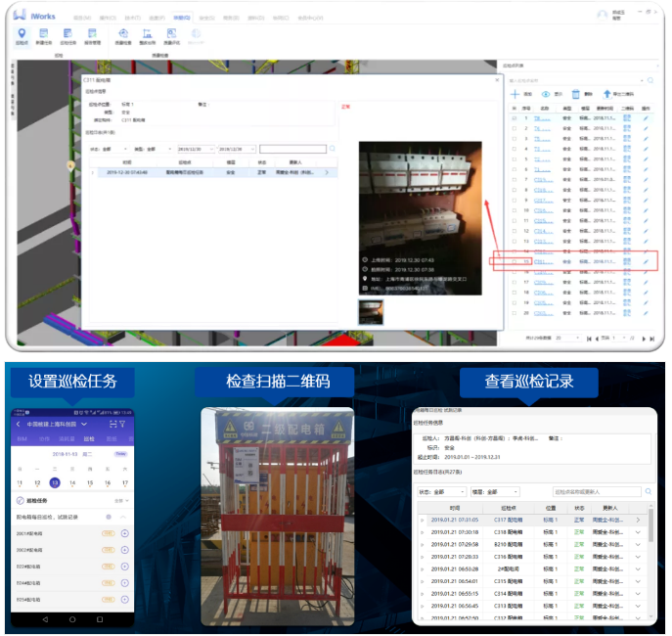Tap Android home circle button on phone
672x636 pixels.
point(72,619)
